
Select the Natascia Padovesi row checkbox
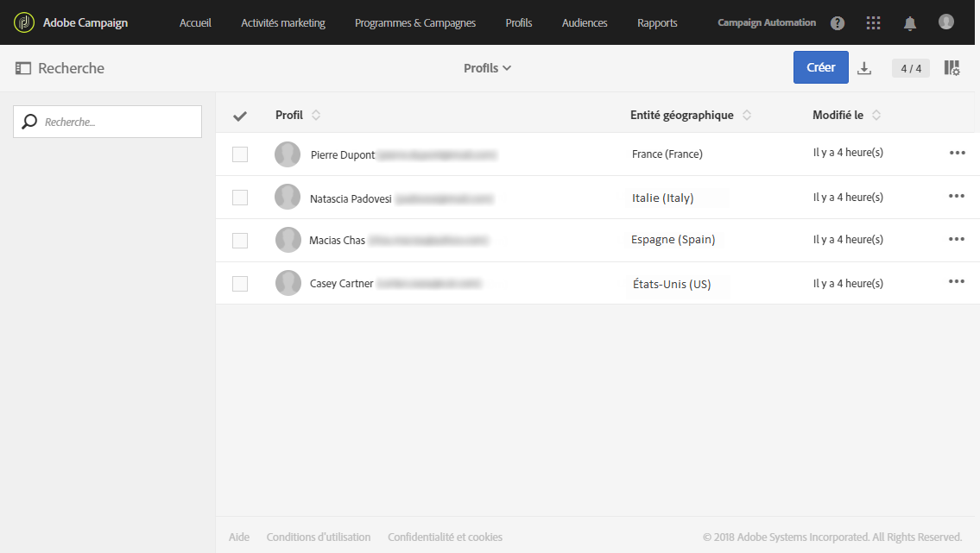[240, 198]
